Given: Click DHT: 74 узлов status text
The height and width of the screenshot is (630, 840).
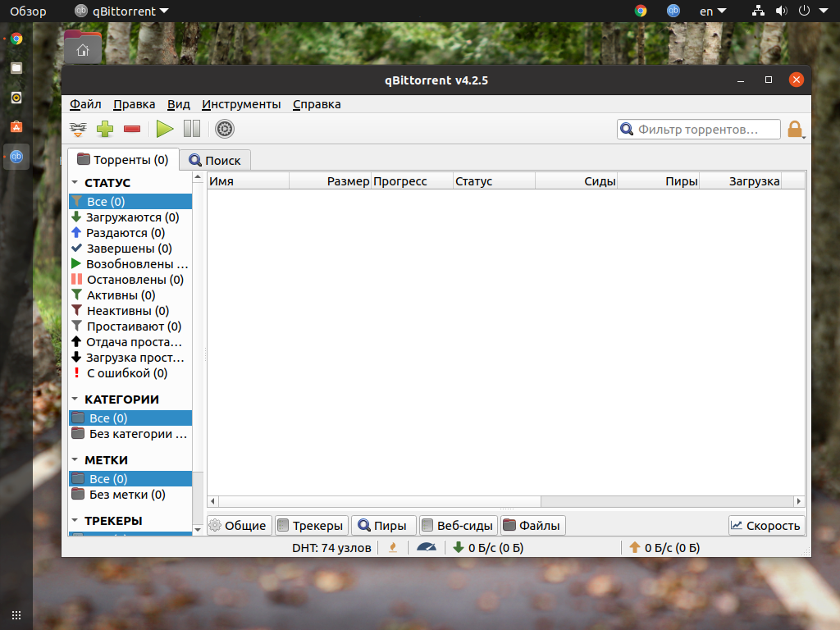Looking at the screenshot, I should click(x=331, y=547).
